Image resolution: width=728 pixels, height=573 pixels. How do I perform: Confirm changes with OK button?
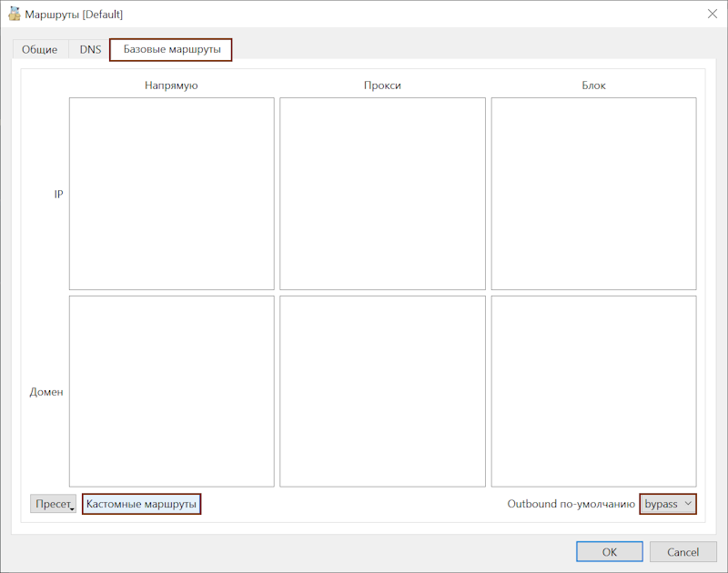(x=609, y=552)
